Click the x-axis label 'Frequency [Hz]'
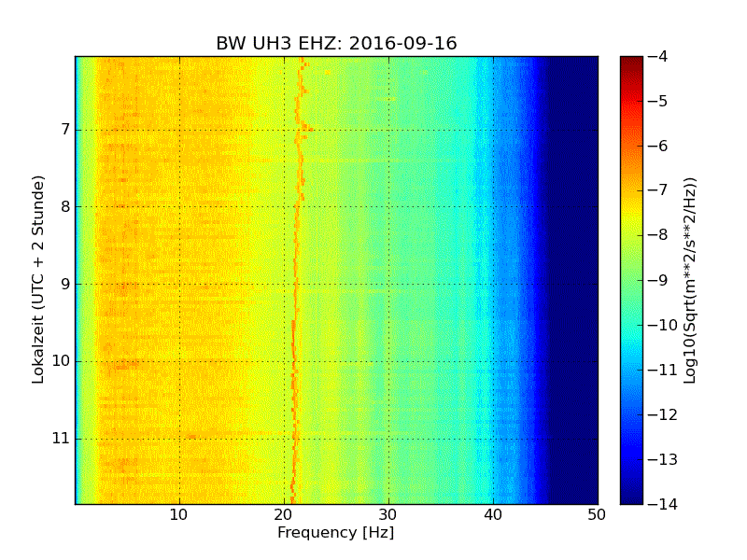The image size is (747, 560). [336, 532]
